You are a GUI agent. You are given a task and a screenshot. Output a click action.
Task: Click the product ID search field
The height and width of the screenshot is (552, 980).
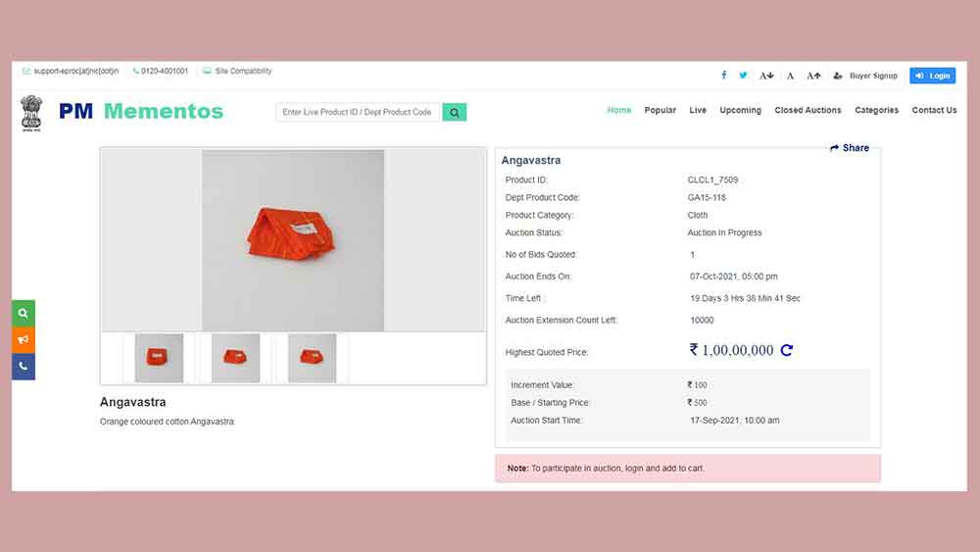pyautogui.click(x=358, y=113)
